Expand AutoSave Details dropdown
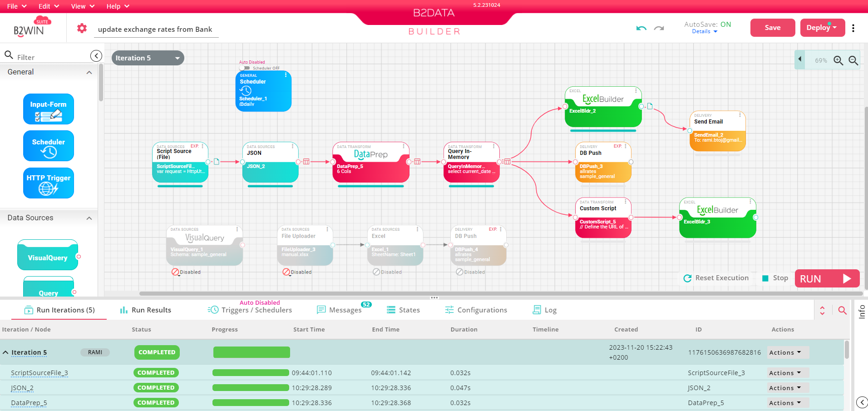Screen dimensions: 868x411 [705, 31]
